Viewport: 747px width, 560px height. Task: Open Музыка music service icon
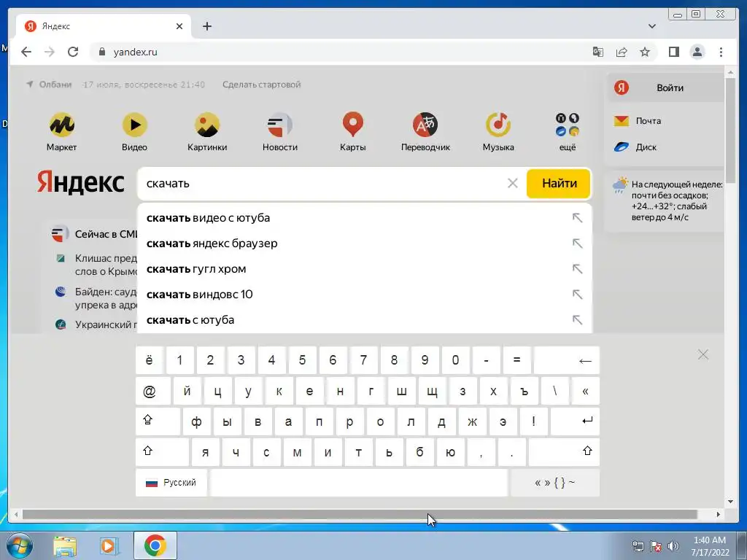click(498, 125)
